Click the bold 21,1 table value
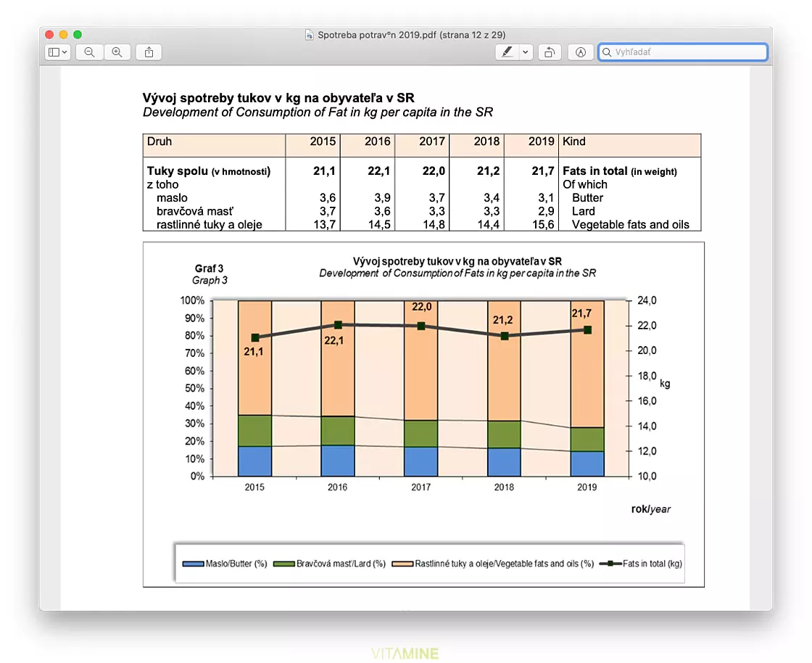 tap(324, 171)
